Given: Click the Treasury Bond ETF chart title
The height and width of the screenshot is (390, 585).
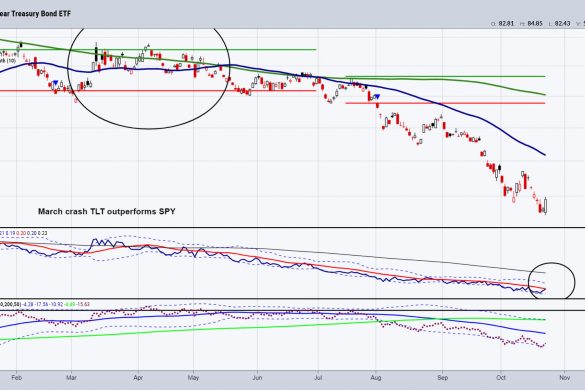Looking at the screenshot, I should (35, 14).
